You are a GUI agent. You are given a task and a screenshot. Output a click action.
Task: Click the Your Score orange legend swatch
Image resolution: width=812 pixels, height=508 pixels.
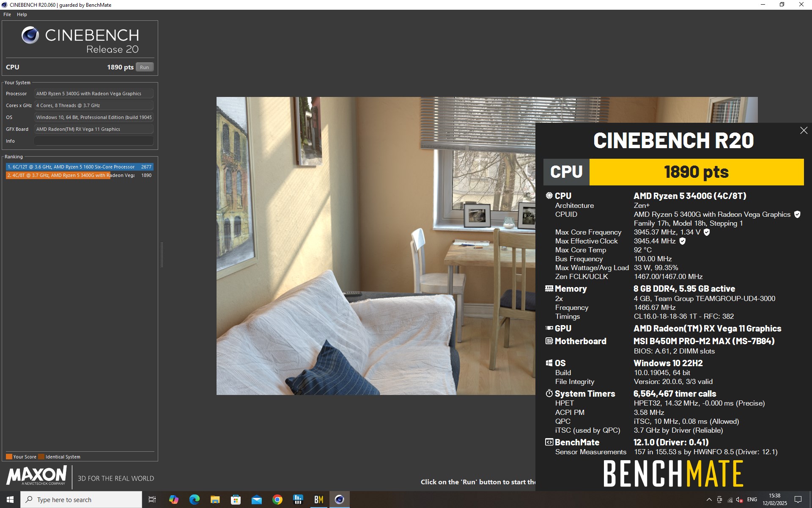9,457
